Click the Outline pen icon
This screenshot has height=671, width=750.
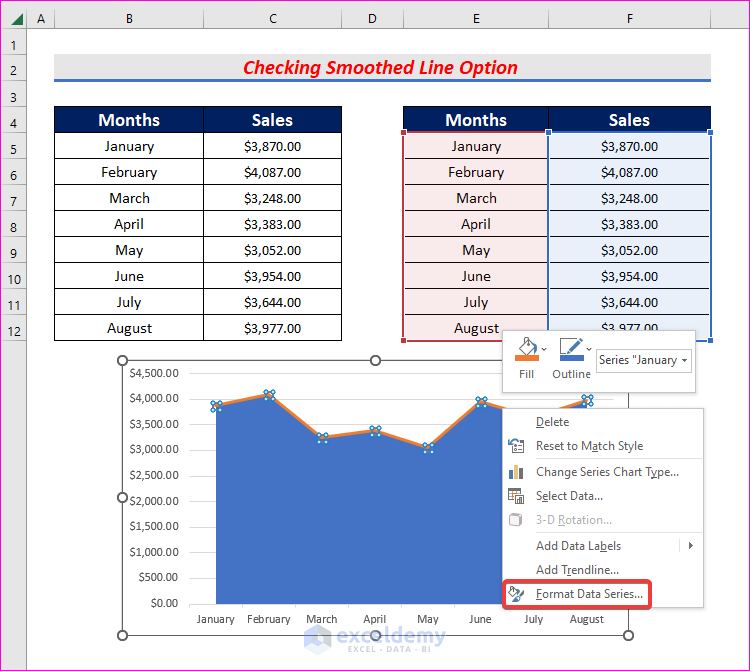571,349
